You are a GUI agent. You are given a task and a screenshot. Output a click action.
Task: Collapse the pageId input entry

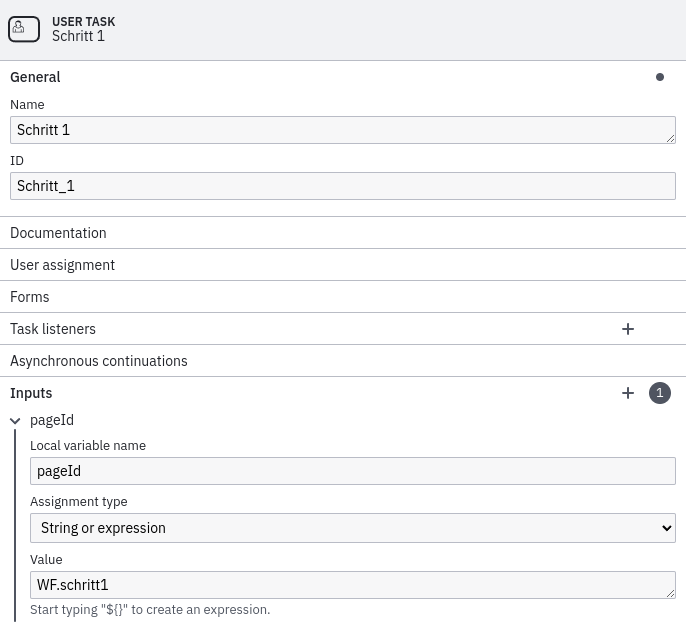coord(16,421)
